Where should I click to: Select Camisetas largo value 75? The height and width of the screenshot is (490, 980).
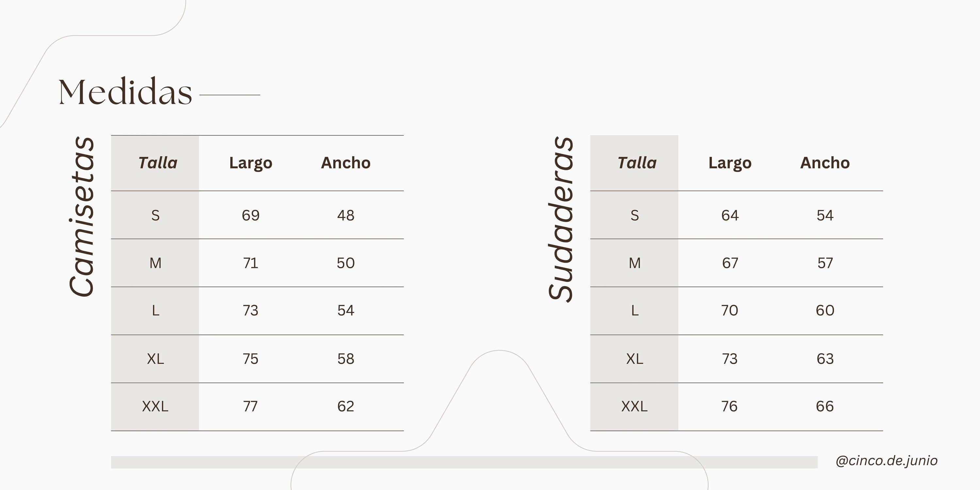[x=251, y=359]
